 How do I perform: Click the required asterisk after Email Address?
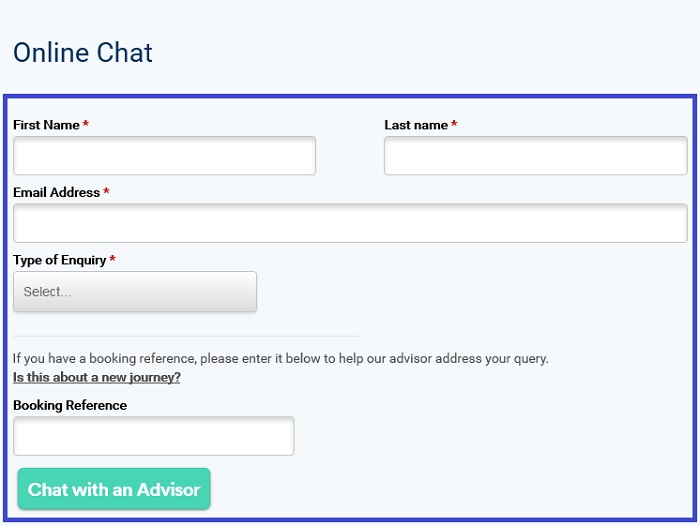(x=106, y=192)
